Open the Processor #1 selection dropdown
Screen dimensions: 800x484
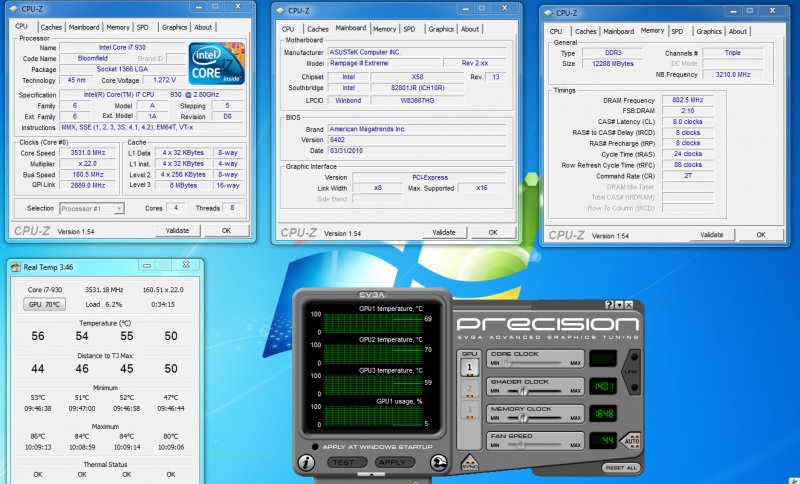pos(91,208)
